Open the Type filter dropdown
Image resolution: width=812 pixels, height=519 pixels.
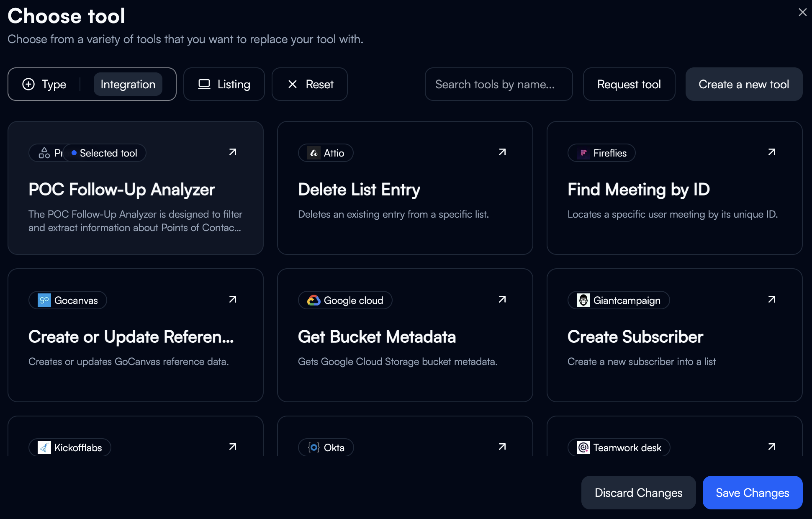(x=44, y=84)
